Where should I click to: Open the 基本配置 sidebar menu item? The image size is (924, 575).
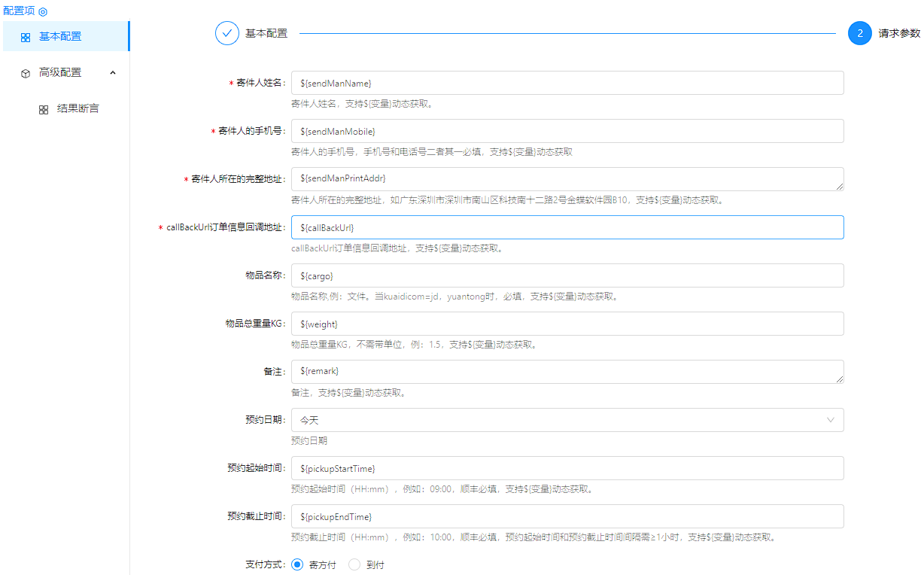point(60,36)
